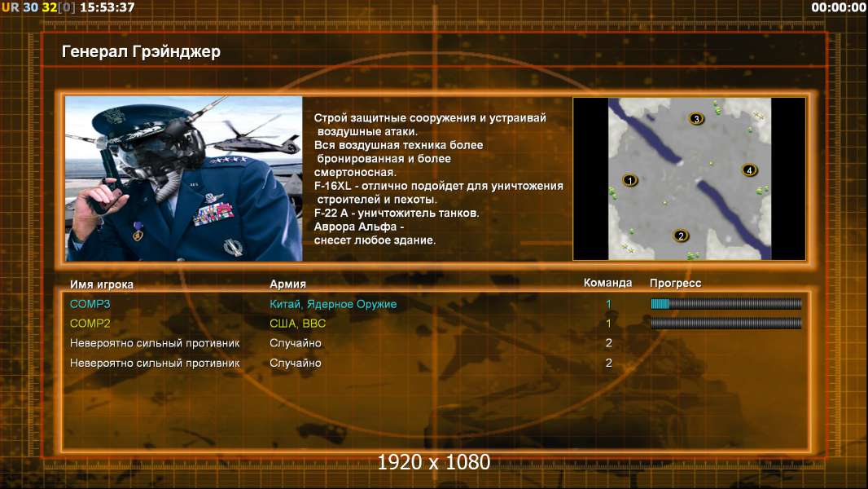The height and width of the screenshot is (489, 868).
Task: Select player name COMP3
Action: [90, 304]
